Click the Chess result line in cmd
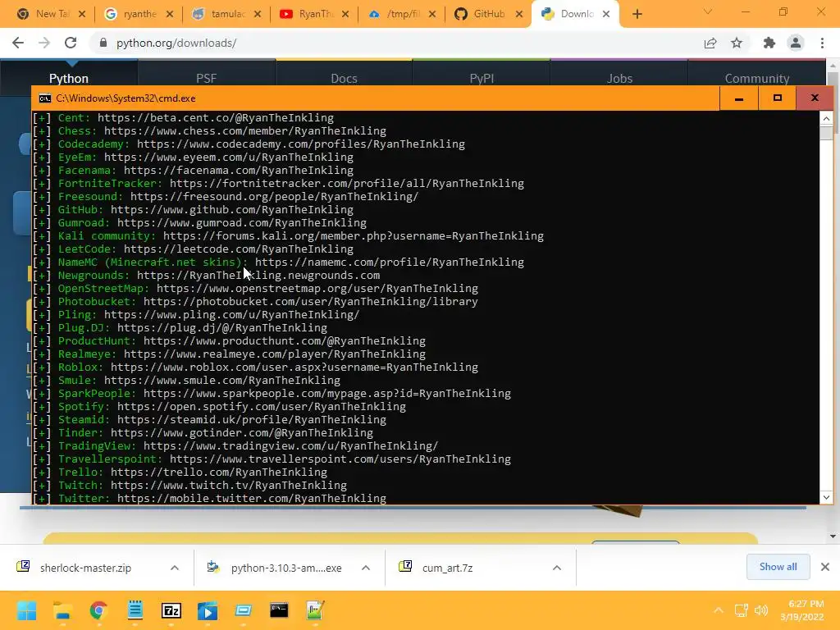Viewport: 840px width, 630px height. 210,130
